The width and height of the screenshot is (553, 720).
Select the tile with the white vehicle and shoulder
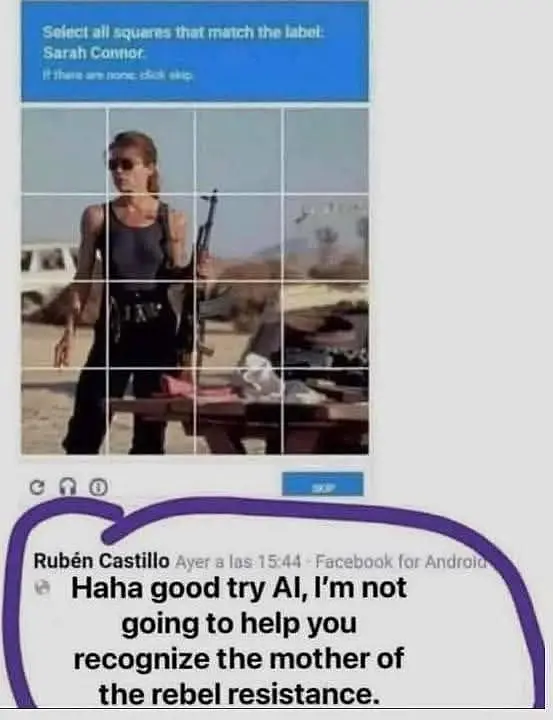point(64,237)
